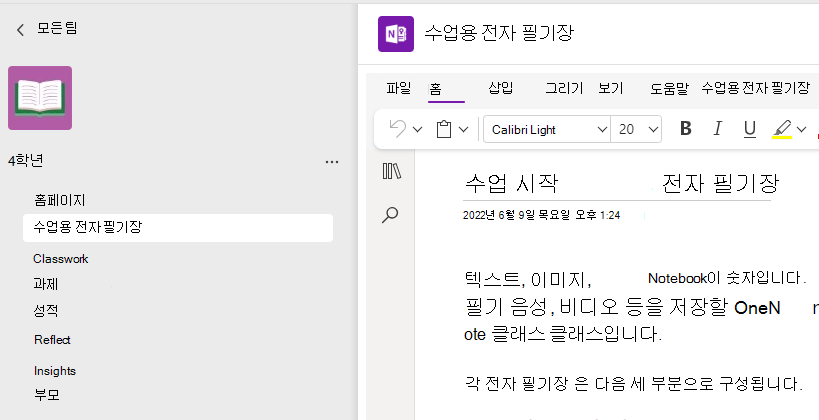
Task: Toggle Bold formatting
Action: tap(686, 129)
